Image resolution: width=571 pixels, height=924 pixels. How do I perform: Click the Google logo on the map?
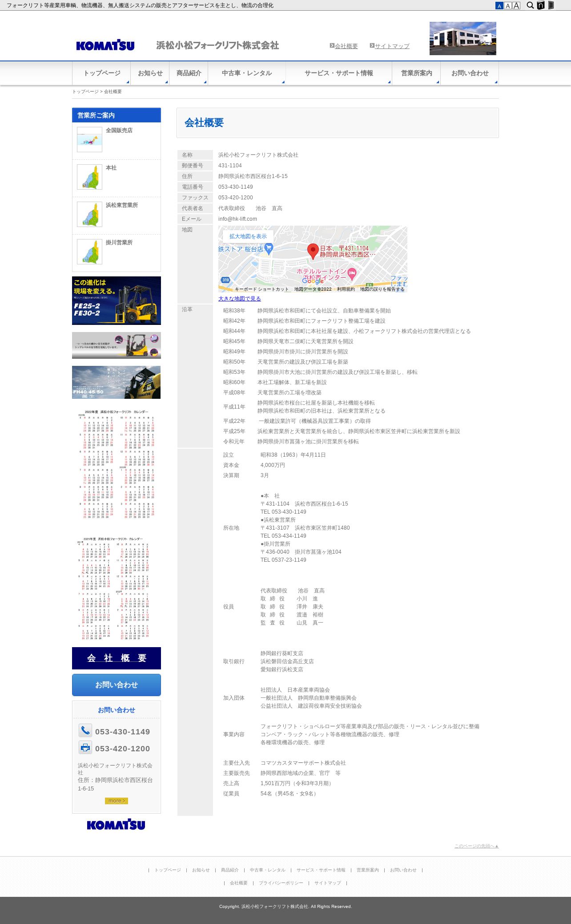click(x=313, y=281)
